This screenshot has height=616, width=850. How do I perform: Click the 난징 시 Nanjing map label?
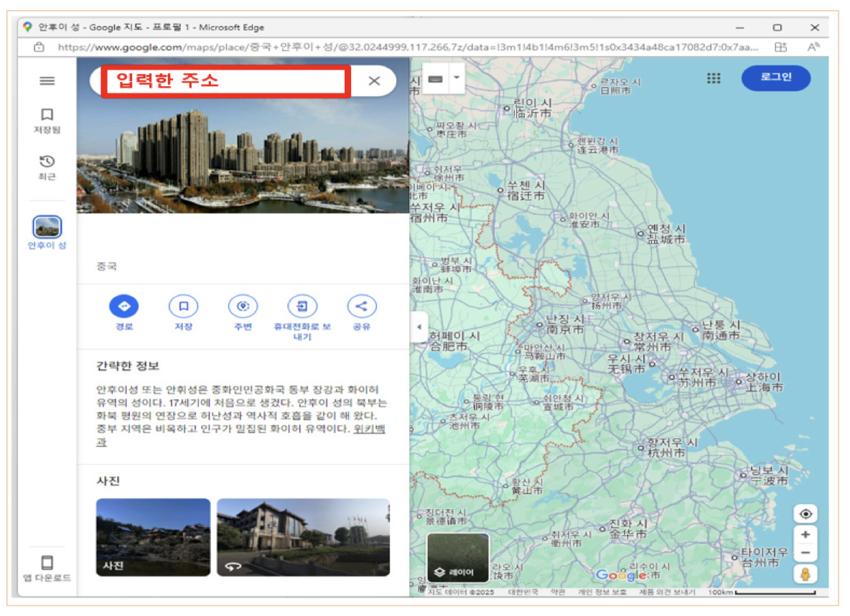(565, 325)
